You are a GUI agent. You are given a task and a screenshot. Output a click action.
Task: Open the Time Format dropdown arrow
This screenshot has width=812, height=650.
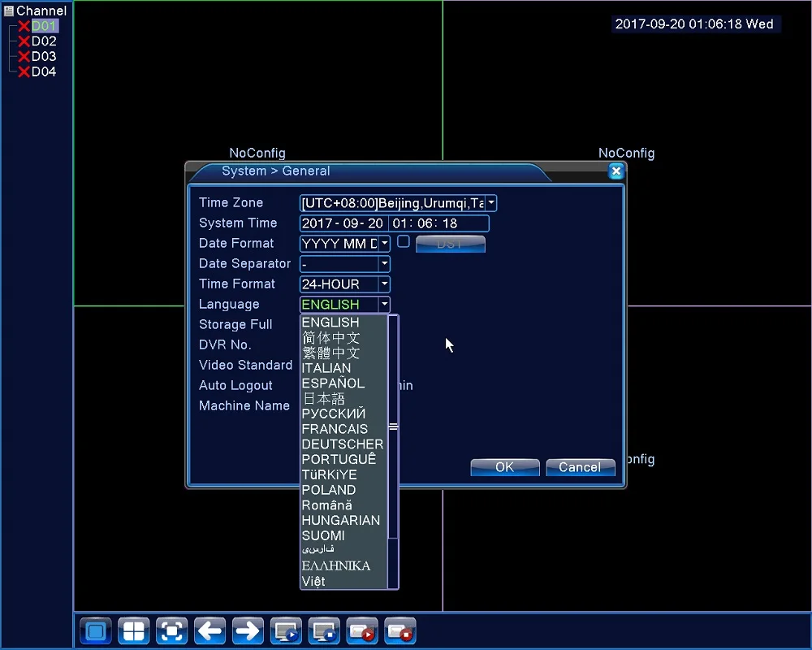[x=384, y=284]
